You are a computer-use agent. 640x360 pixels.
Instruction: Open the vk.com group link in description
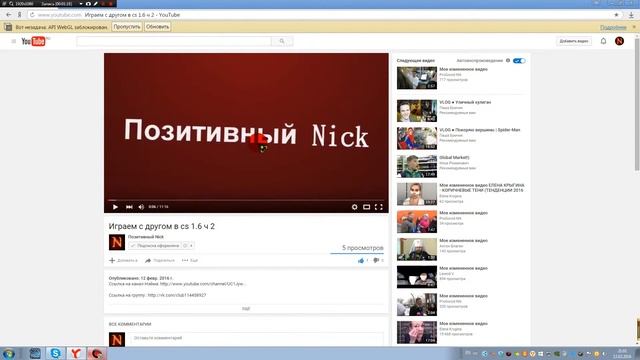click(177, 295)
